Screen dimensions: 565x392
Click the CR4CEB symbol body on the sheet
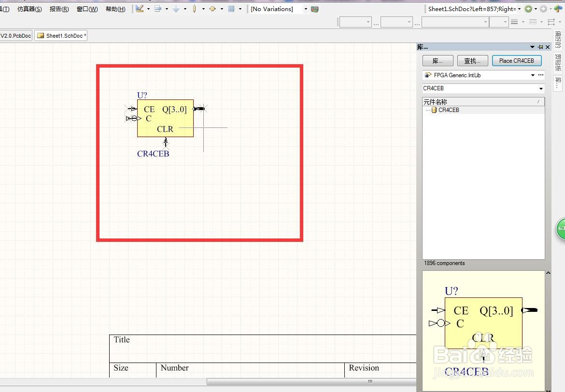click(165, 118)
